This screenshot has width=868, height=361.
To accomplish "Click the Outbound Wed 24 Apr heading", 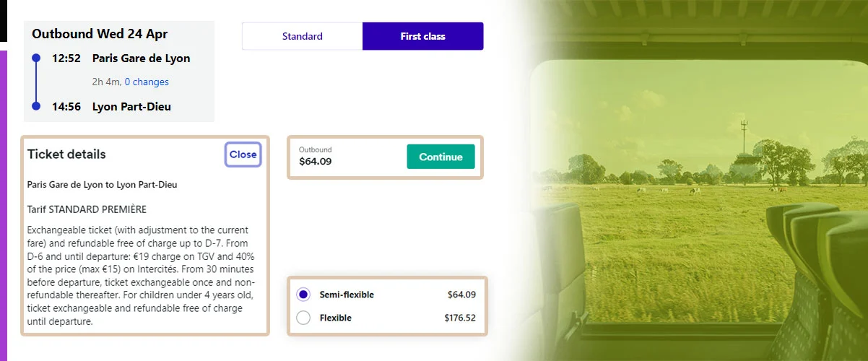I will (100, 34).
